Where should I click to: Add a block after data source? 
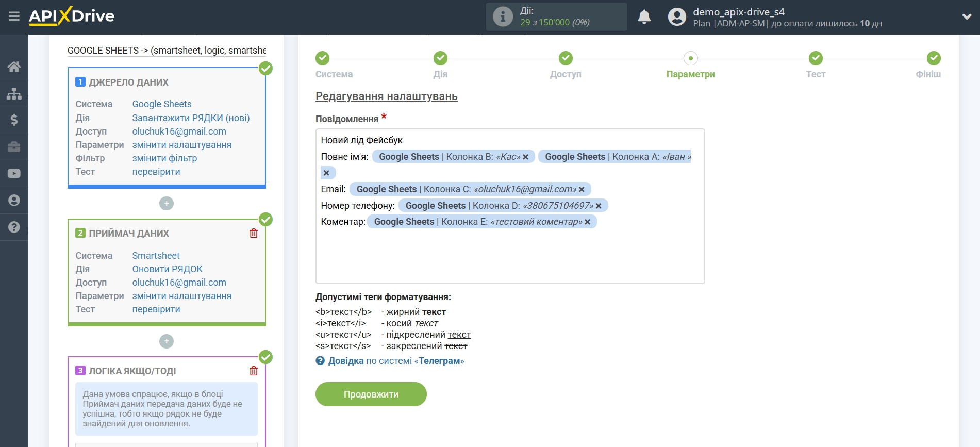[x=167, y=204]
